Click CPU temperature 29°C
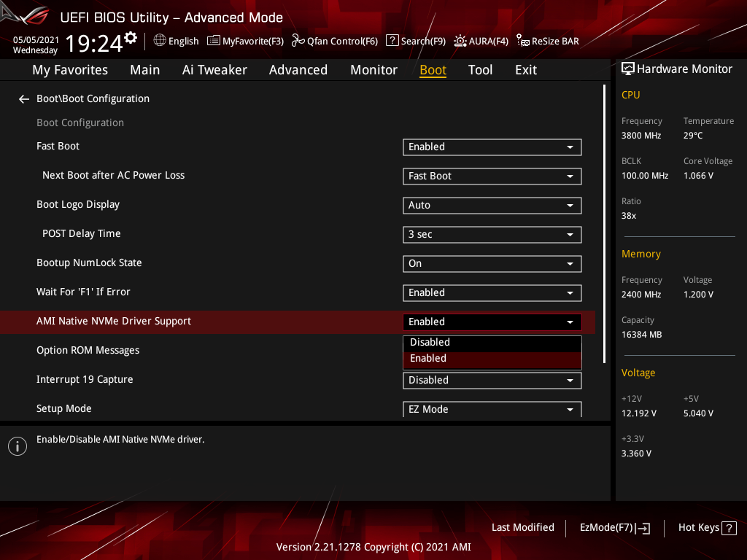 click(693, 136)
